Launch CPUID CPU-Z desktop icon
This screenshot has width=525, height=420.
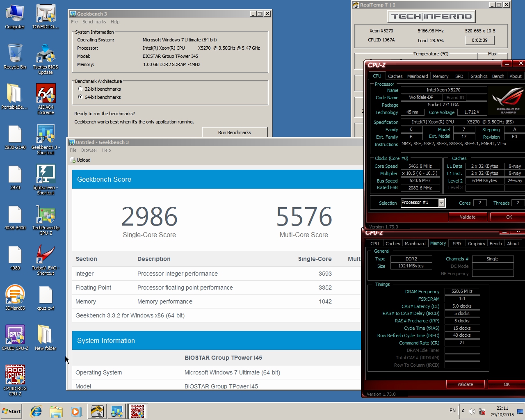coord(15,338)
